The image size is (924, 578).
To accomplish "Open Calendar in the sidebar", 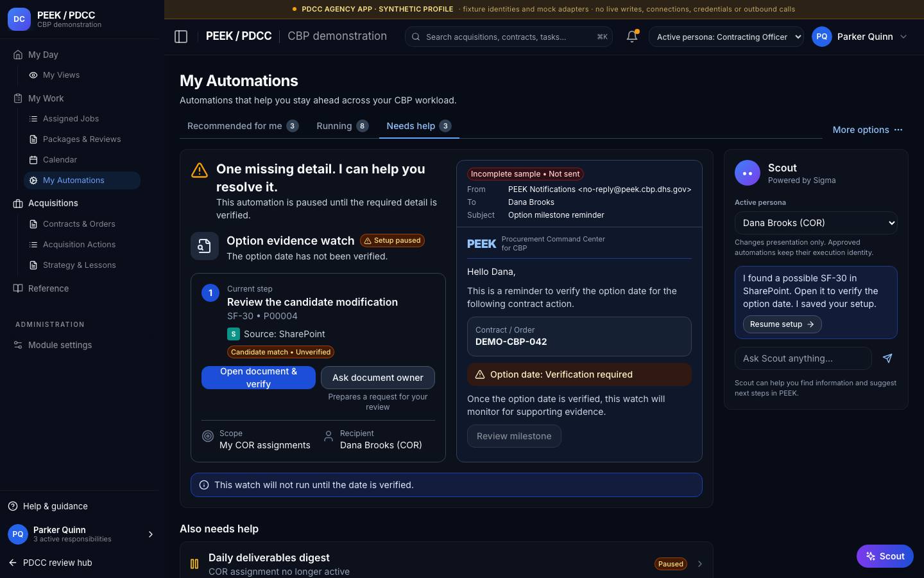I will click(82, 160).
